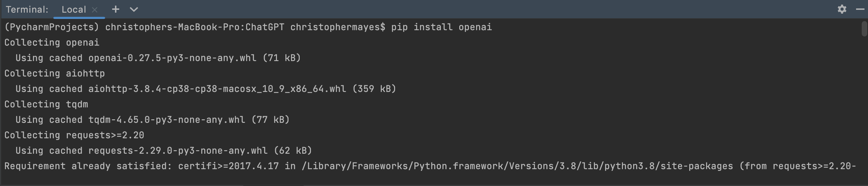
Task: Click the Python site-packages path
Action: [517, 166]
